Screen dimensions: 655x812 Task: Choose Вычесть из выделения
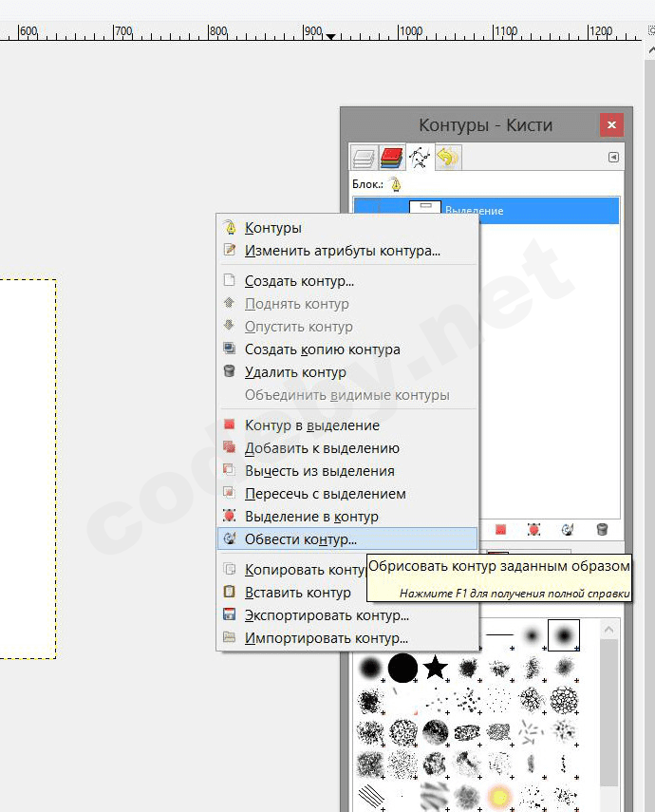pos(346,471)
